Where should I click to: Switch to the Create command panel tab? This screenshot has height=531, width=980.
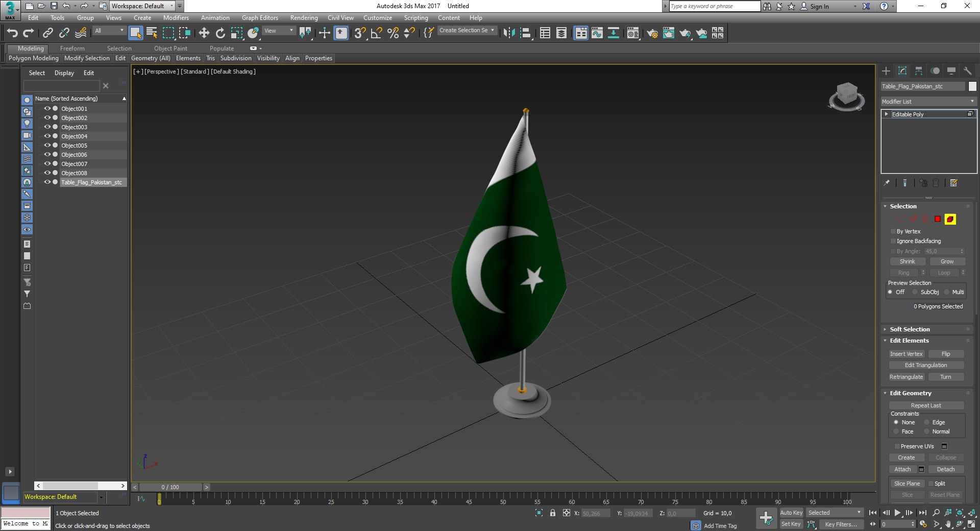[886, 71]
